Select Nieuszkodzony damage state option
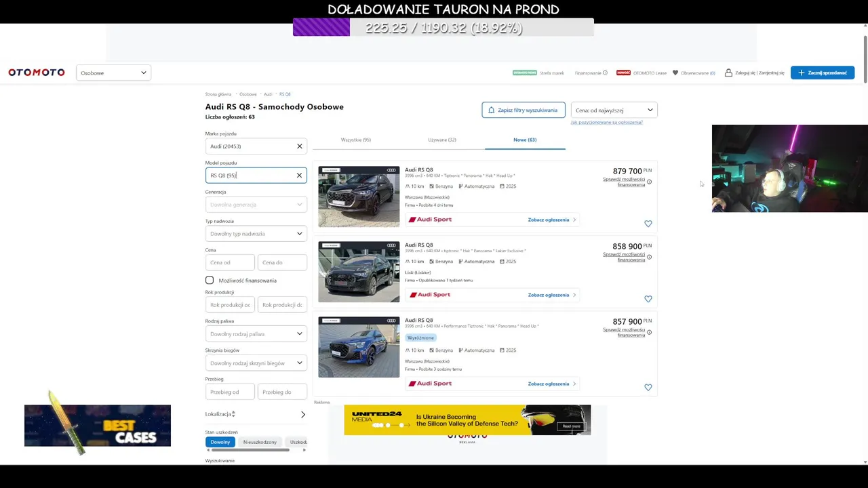The image size is (868, 488). 260,442
